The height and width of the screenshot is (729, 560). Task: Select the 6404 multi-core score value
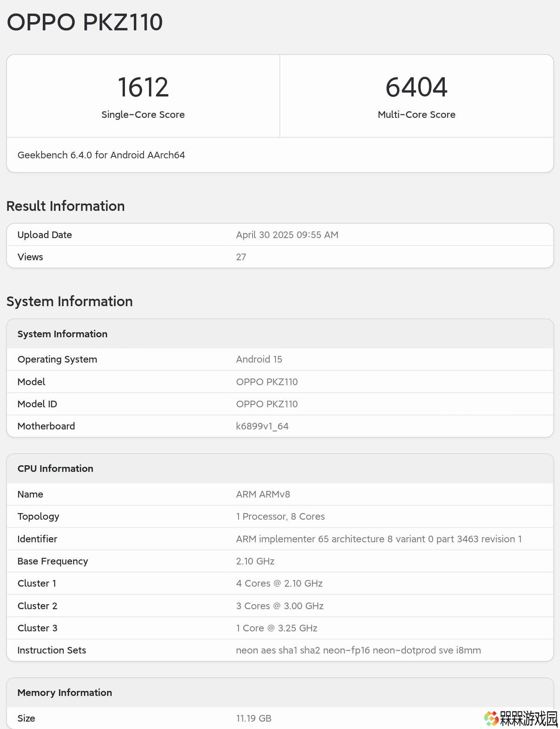pyautogui.click(x=416, y=87)
